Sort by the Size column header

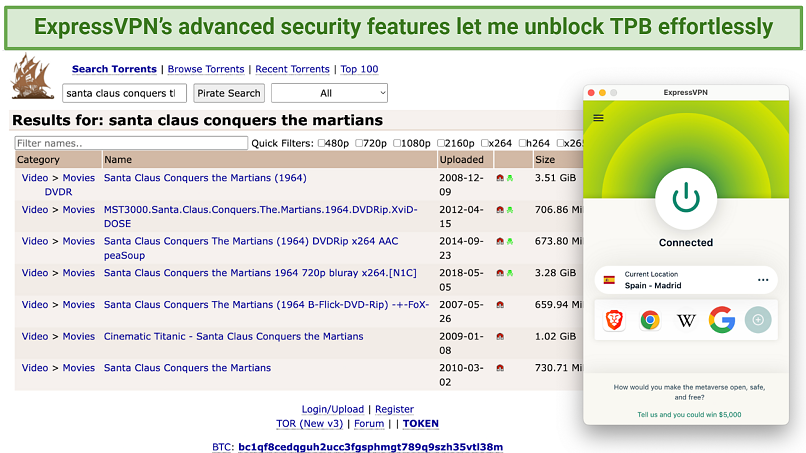click(545, 160)
